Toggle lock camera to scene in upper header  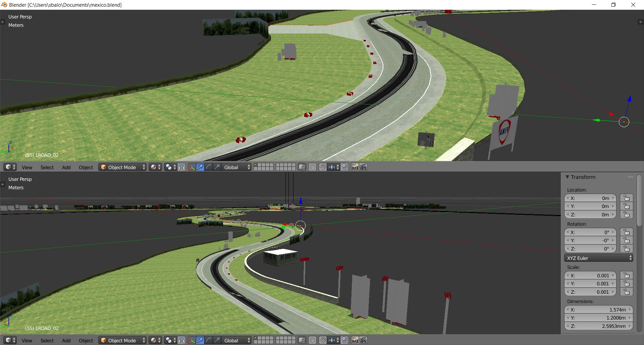302,167
